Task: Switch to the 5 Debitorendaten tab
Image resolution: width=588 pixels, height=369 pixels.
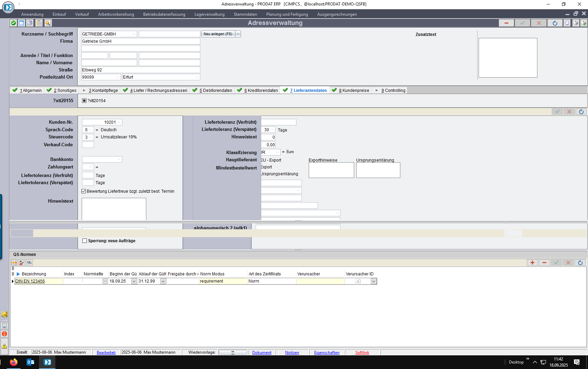Action: 215,91
